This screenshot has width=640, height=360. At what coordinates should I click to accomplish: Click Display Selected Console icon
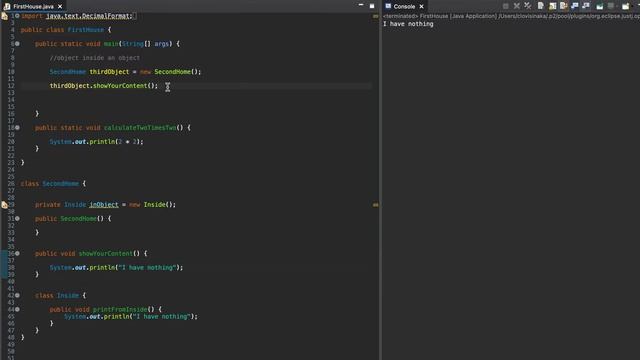611,6
